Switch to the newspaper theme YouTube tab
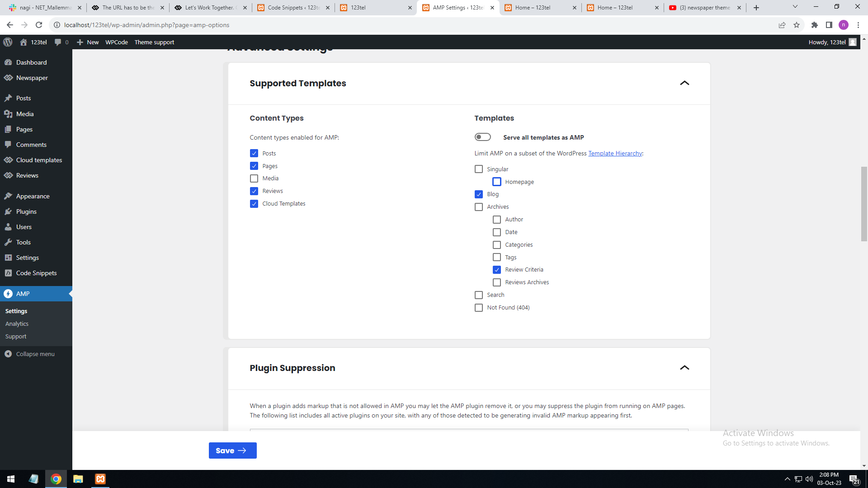 pyautogui.click(x=705, y=8)
